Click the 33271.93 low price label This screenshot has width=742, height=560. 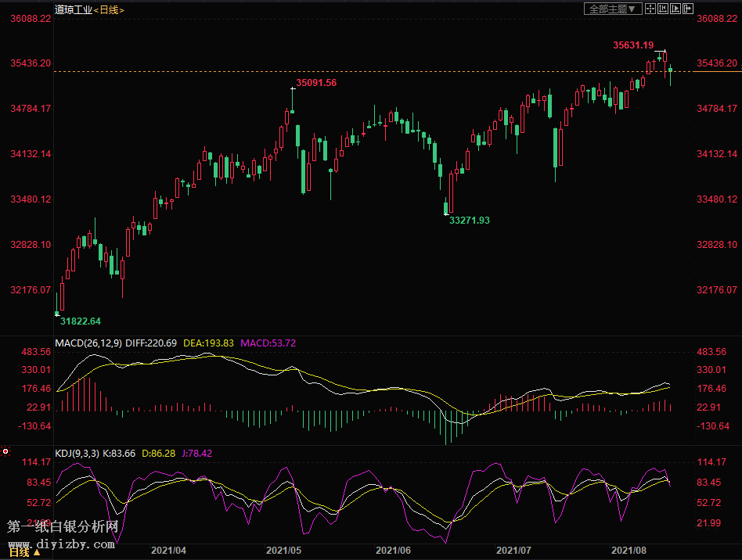pos(469,221)
